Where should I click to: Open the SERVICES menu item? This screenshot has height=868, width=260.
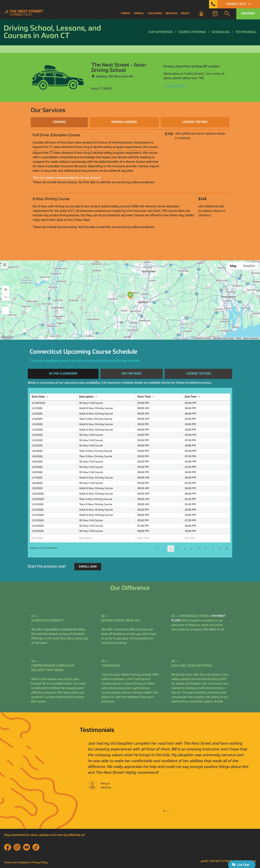coord(171,13)
